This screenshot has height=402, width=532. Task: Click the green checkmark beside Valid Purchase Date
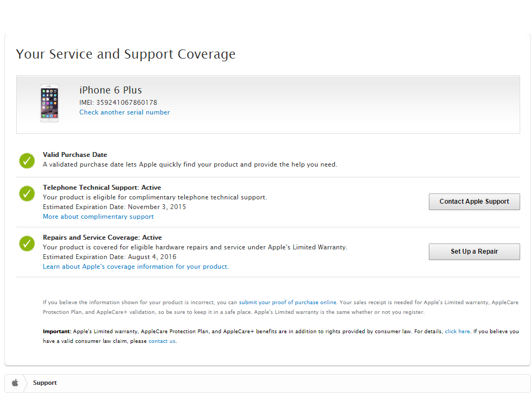coord(27,160)
